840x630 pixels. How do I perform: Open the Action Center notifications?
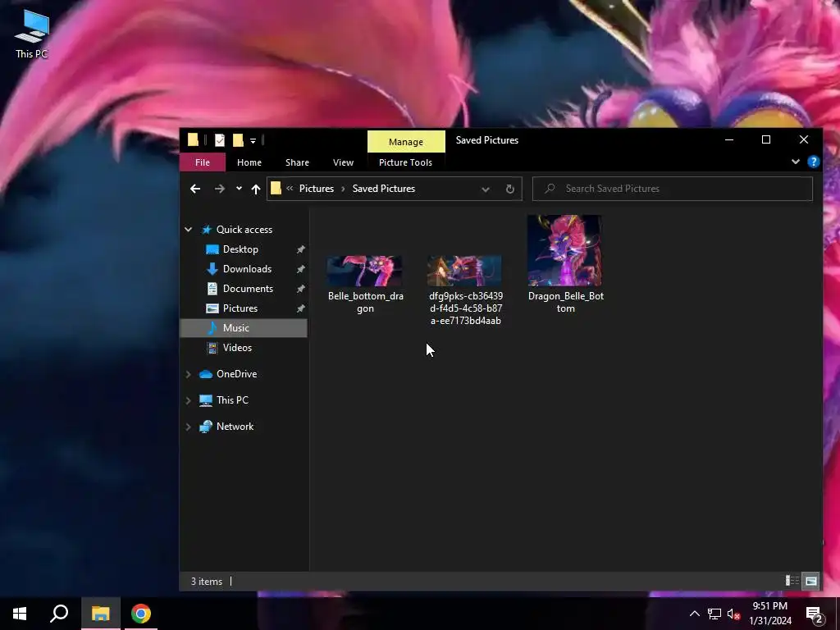tap(815, 614)
